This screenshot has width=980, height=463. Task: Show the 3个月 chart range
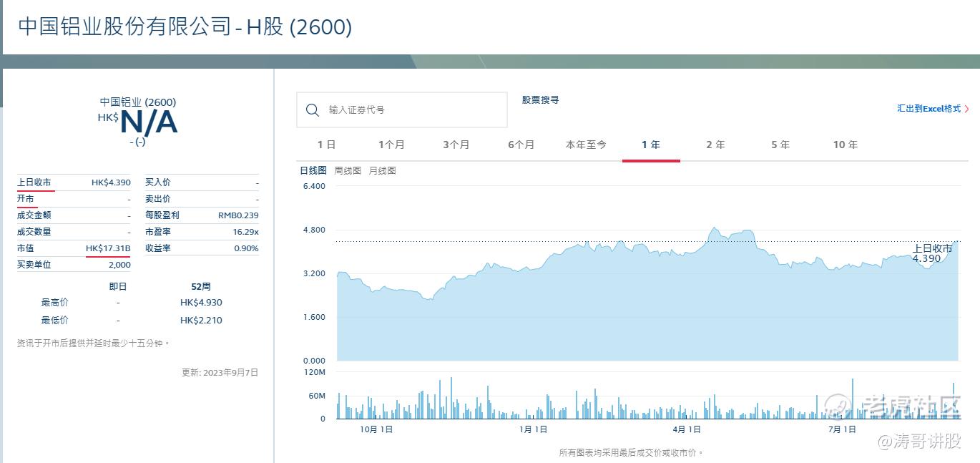point(456,145)
